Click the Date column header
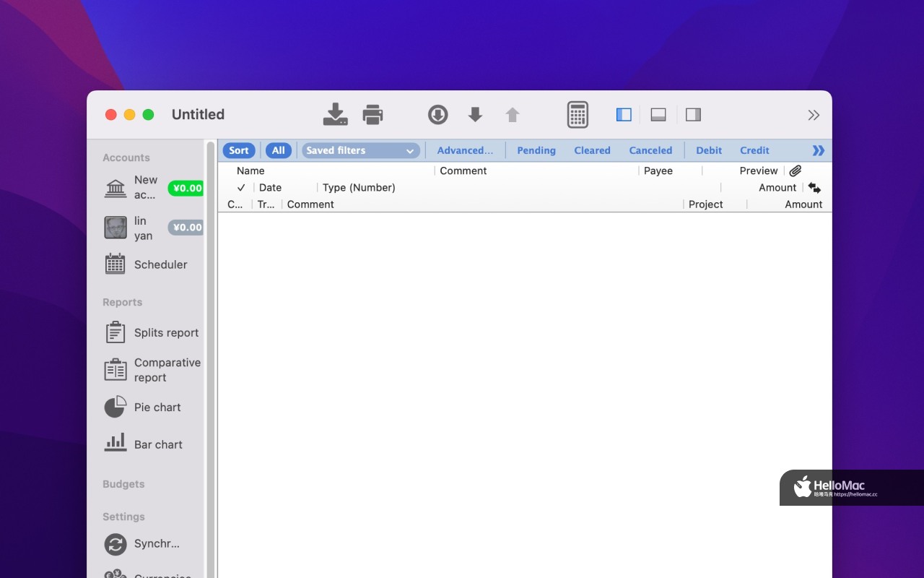This screenshot has width=924, height=578. pyautogui.click(x=270, y=187)
